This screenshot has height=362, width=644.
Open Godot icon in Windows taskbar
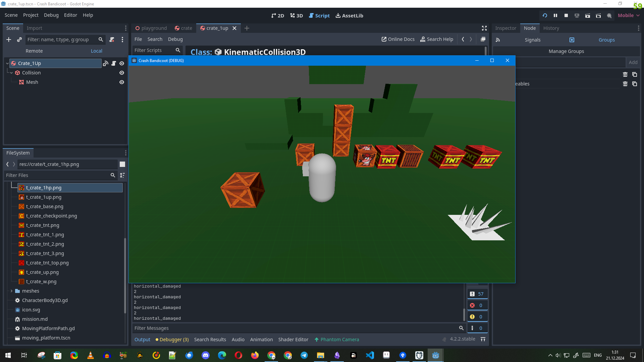[435, 355]
